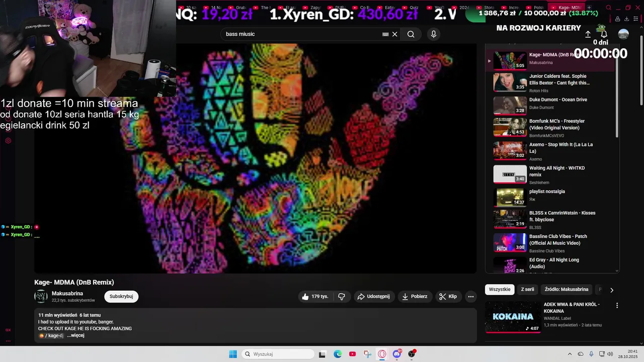644x362 pixels.
Task: Click the video player to pause
Action: coord(255,158)
